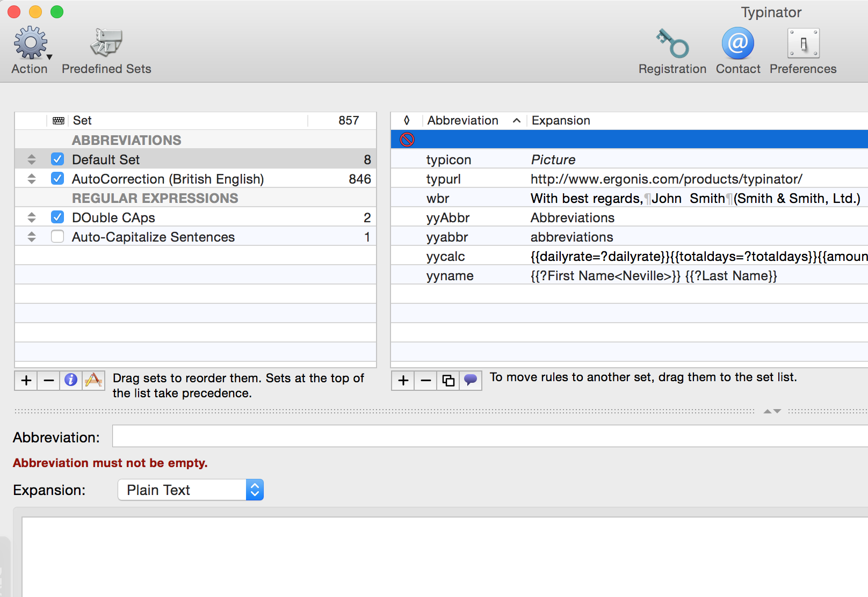Click the Expansion column header
The height and width of the screenshot is (597, 868).
click(561, 120)
